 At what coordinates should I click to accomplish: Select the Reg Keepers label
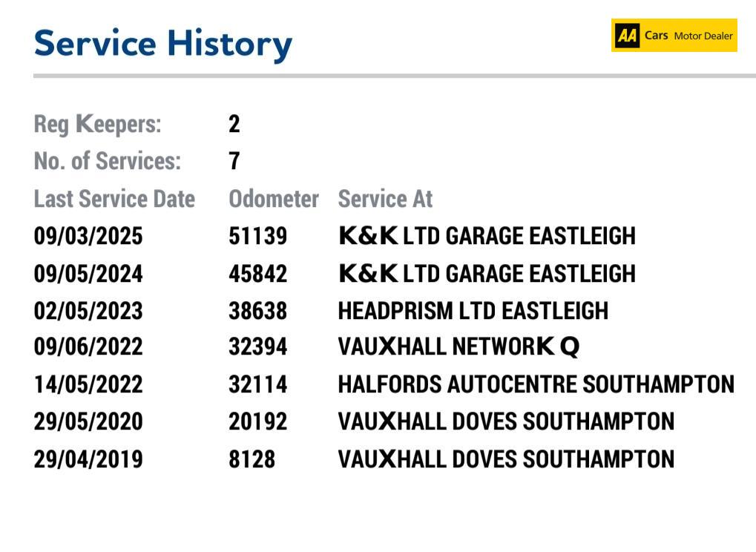97,124
